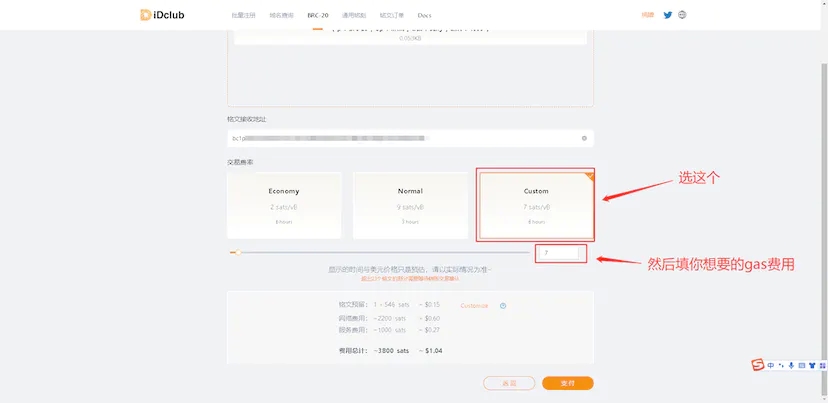
Task: Select the Economy 2 sats/vB fee card
Action: tap(284, 205)
